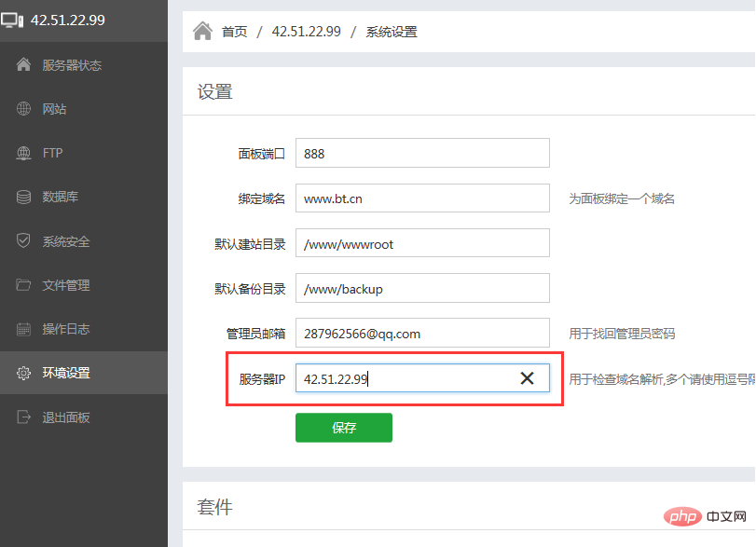Click the 服务器IP label
Viewport: 756px width, 547px height.
[262, 379]
